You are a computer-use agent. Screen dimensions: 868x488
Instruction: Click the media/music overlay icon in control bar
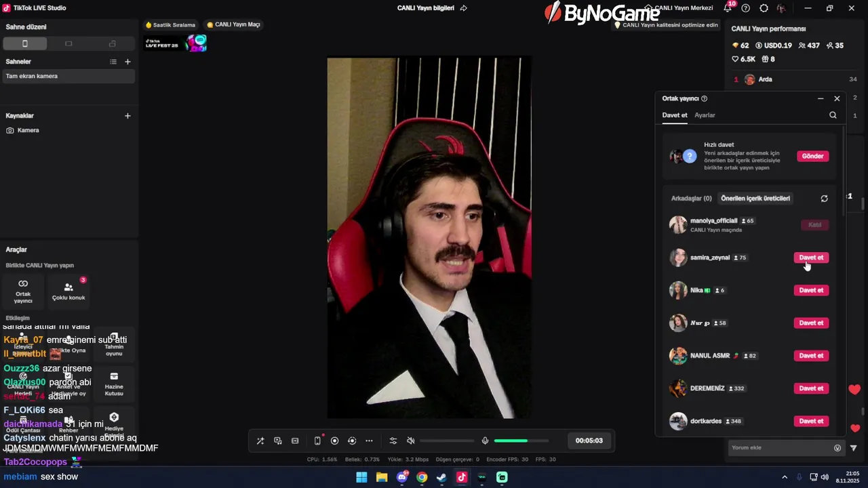[278, 441]
